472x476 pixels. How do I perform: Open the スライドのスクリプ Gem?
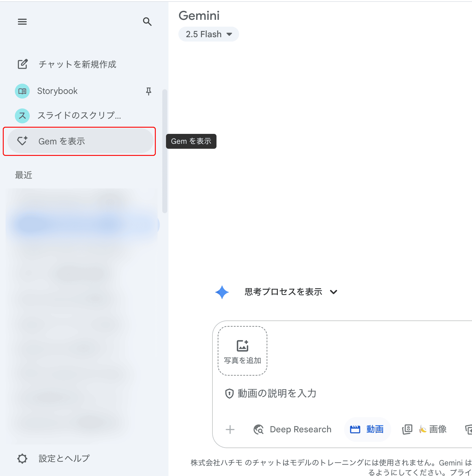point(79,116)
